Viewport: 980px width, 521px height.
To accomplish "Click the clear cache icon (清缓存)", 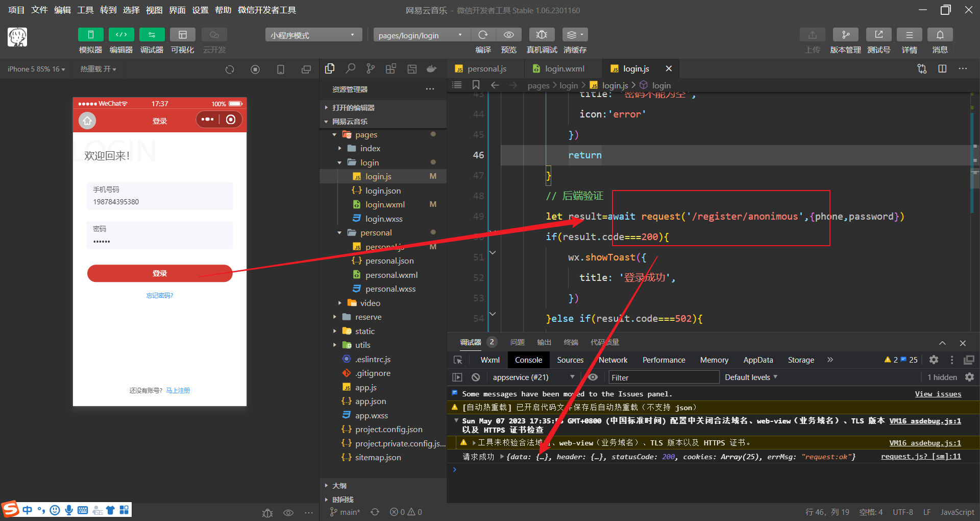I will point(575,35).
